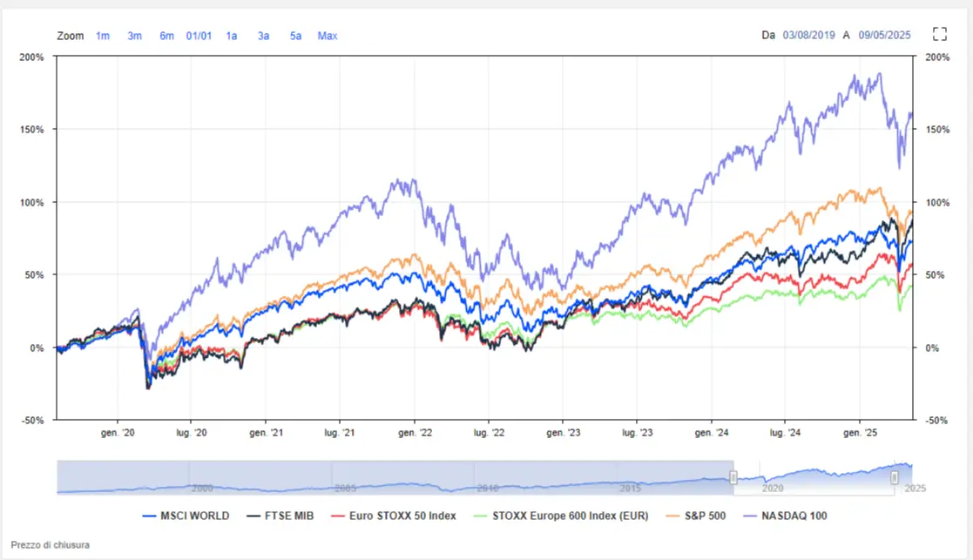The width and height of the screenshot is (973, 560).
Task: Switch zoom to 3a range
Action: 263,36
